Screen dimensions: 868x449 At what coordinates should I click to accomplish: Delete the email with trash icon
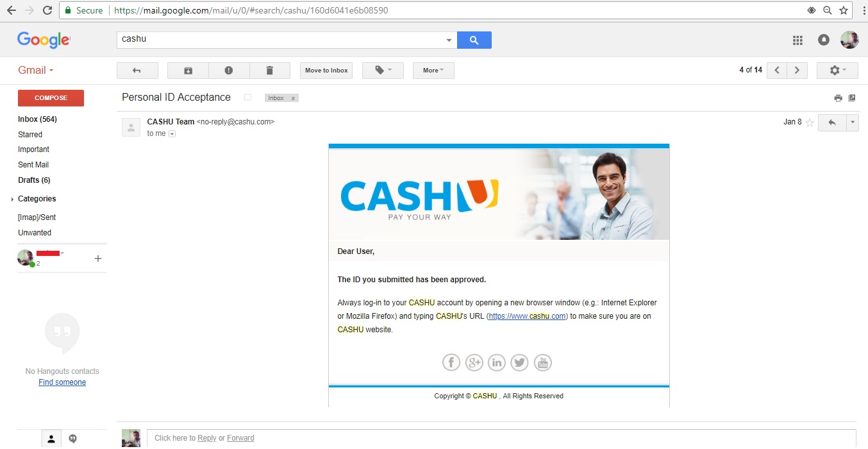pyautogui.click(x=269, y=71)
